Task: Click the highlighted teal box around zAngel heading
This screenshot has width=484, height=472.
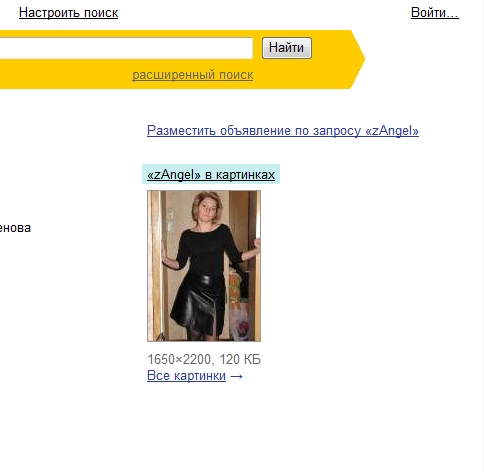Action: [211, 174]
